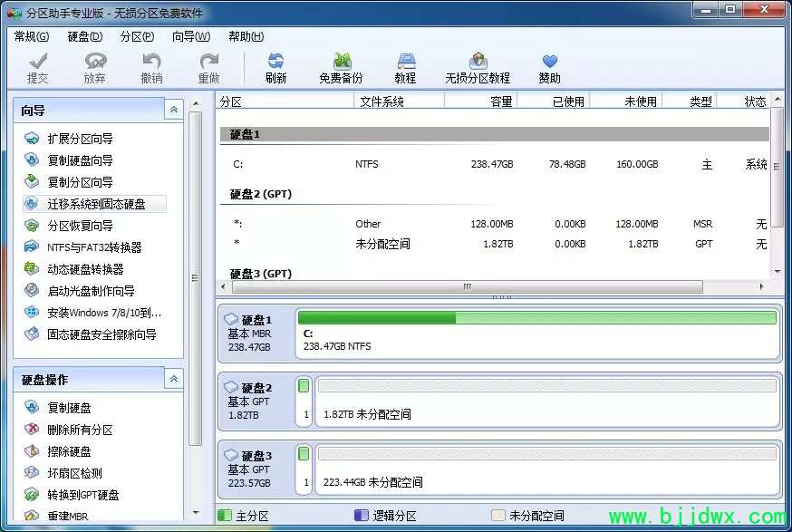Image resolution: width=792 pixels, height=532 pixels.
Task: Select small MSR partition block on 硬盘2
Action: coord(304,401)
